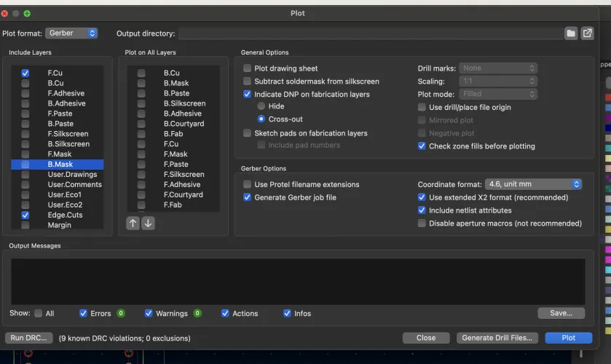Disable Generate Gerber job file
The width and height of the screenshot is (611, 364).
coord(248,197)
